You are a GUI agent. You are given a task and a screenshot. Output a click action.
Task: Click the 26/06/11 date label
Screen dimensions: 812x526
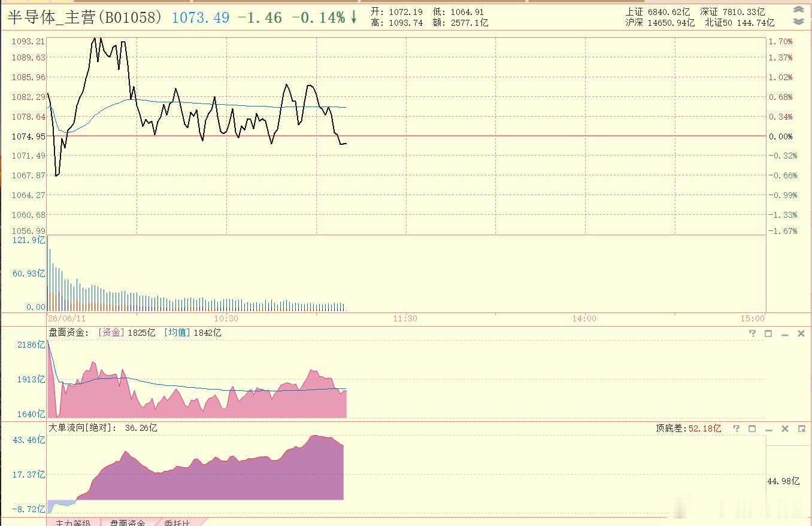(x=66, y=318)
